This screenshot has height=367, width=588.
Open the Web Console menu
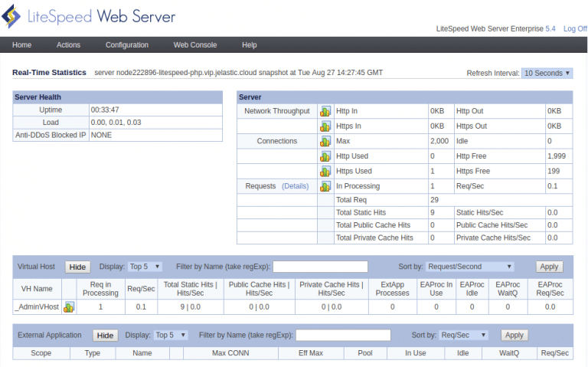195,45
